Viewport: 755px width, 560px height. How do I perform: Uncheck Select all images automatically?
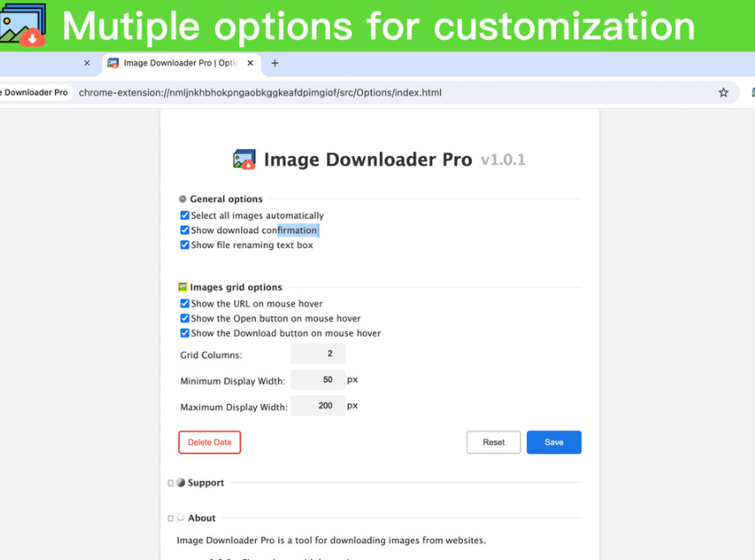pos(185,216)
